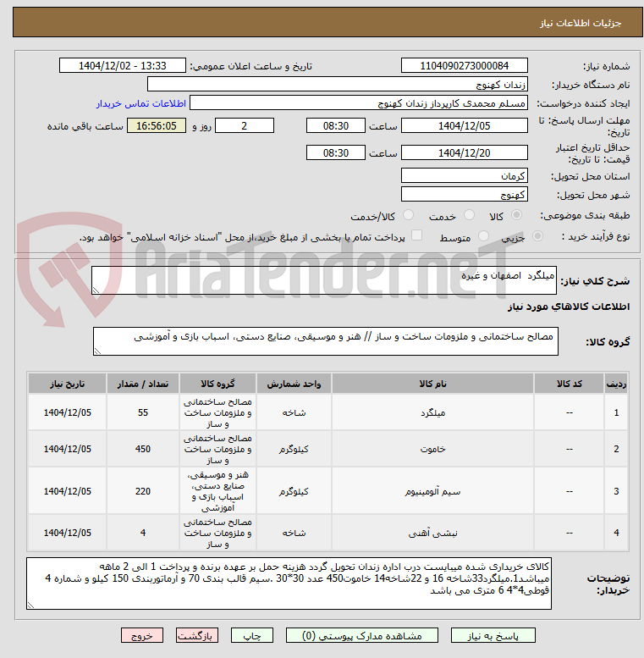Screen dimensions: 644x658
Task: Toggle the اسناد خزانه اسلامی payment checkbox
Action: pos(416,235)
